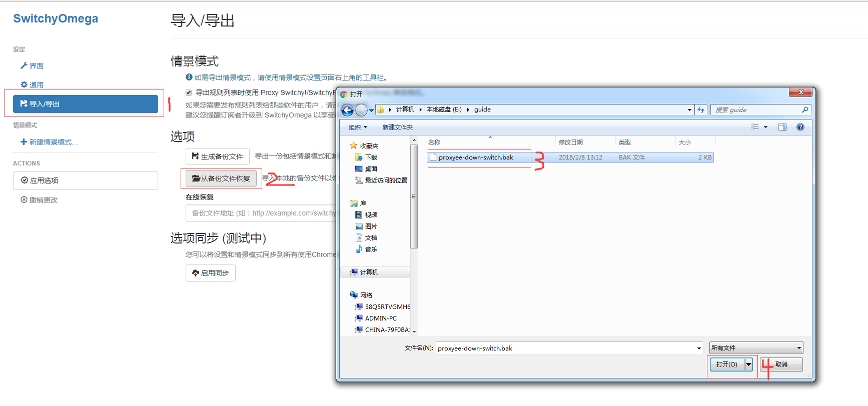Expand the 文件名 history dropdown

tap(699, 348)
